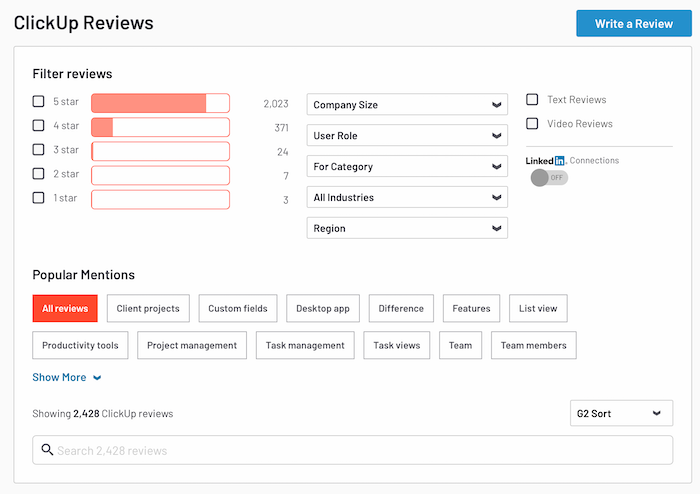Open the Company Size dropdown
Screen dimensions: 700x494
(407, 104)
